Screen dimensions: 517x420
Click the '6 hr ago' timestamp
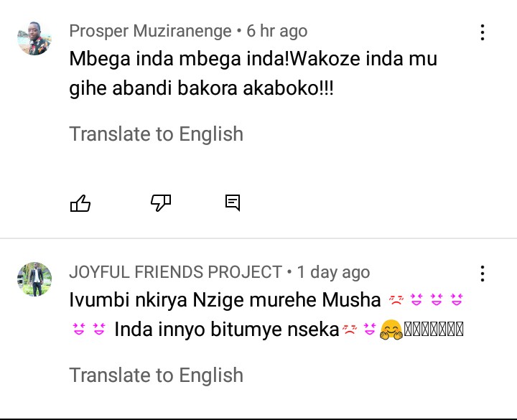pyautogui.click(x=277, y=31)
